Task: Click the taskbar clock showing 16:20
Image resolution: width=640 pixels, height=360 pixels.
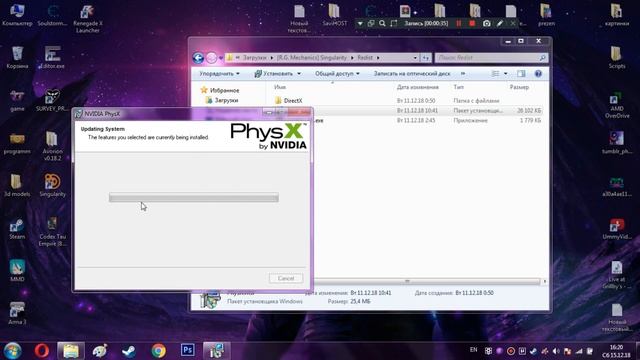Action: pos(617,351)
